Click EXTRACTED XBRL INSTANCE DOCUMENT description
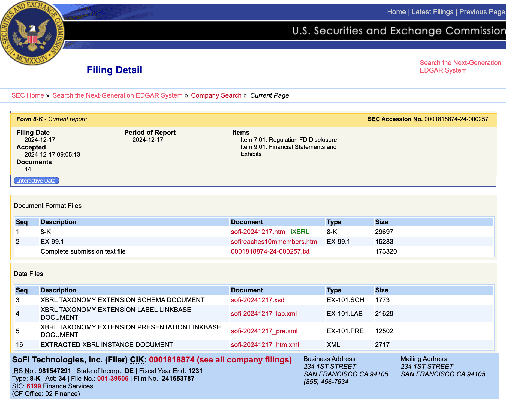The height and width of the screenshot is (420, 506). click(x=107, y=345)
